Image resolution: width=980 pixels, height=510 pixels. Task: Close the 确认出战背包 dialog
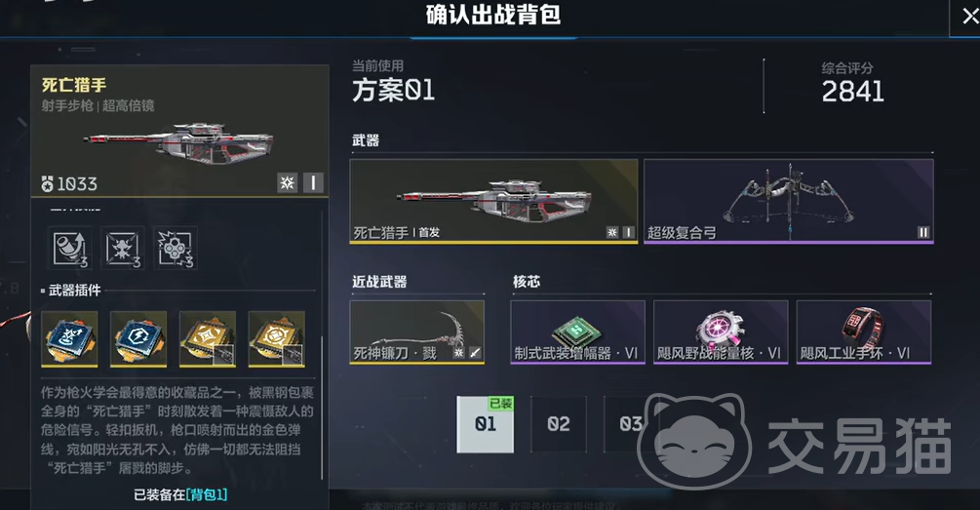tap(968, 17)
